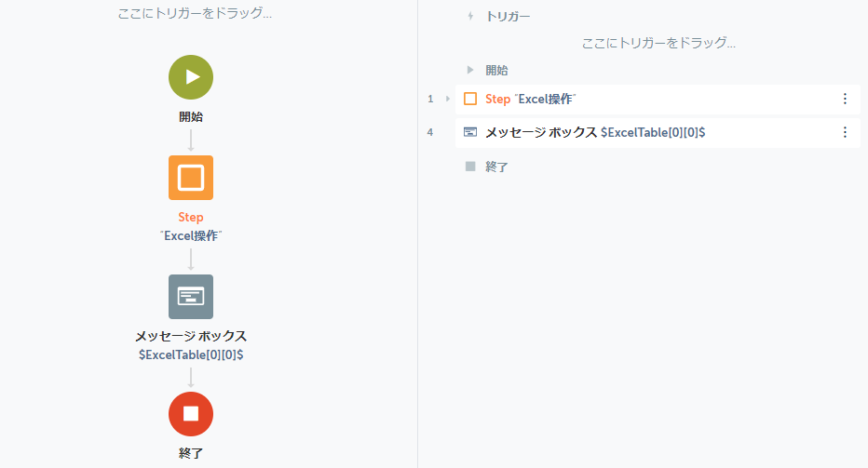Select メッセージ ボックス $ExcelTable[0][0]$ list row
This screenshot has width=868, height=468.
658,132
